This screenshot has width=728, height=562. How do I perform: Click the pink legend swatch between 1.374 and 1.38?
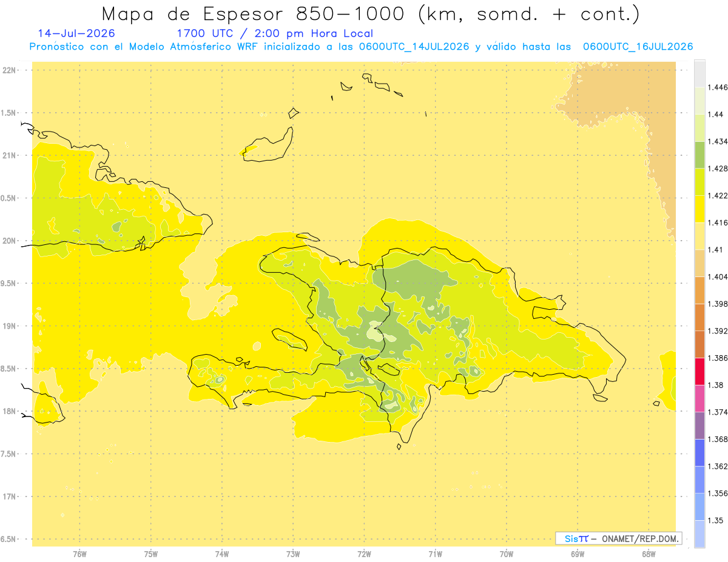pos(699,398)
